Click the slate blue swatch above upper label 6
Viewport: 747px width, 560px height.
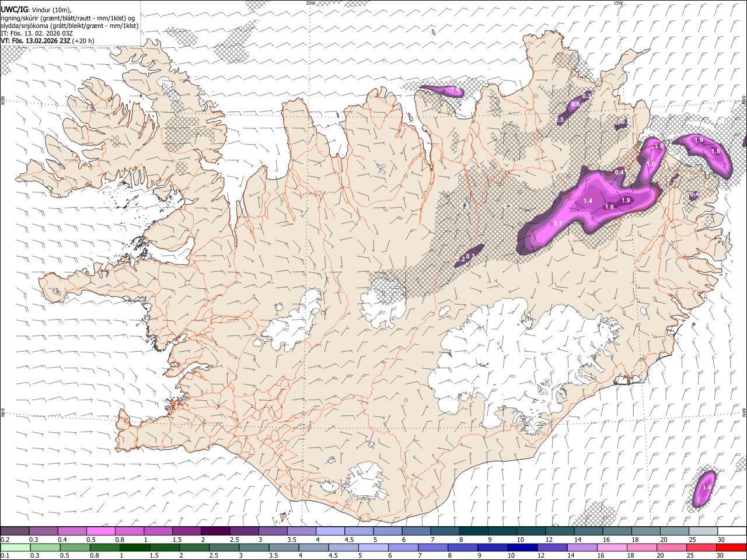[x=416, y=531]
